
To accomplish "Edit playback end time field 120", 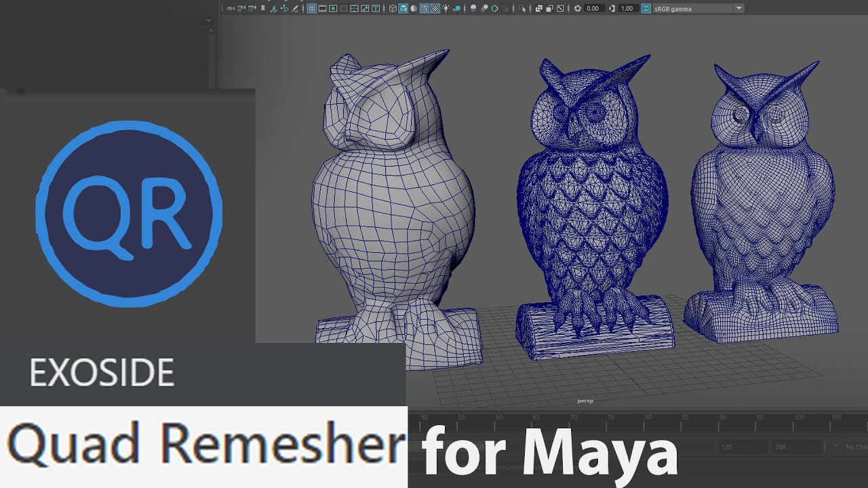I will pos(743,447).
